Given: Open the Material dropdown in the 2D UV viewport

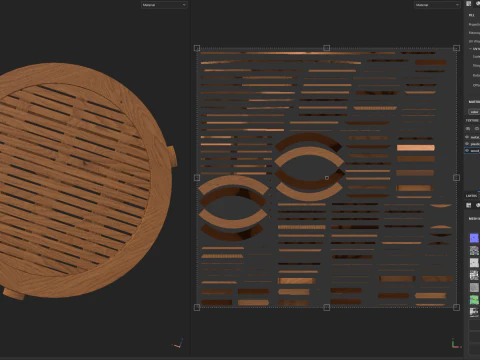Looking at the screenshot, I should (x=437, y=5).
